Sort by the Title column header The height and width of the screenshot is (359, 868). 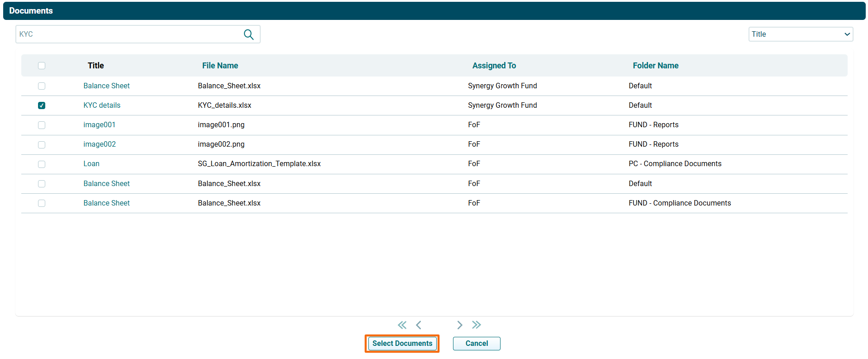pos(95,66)
